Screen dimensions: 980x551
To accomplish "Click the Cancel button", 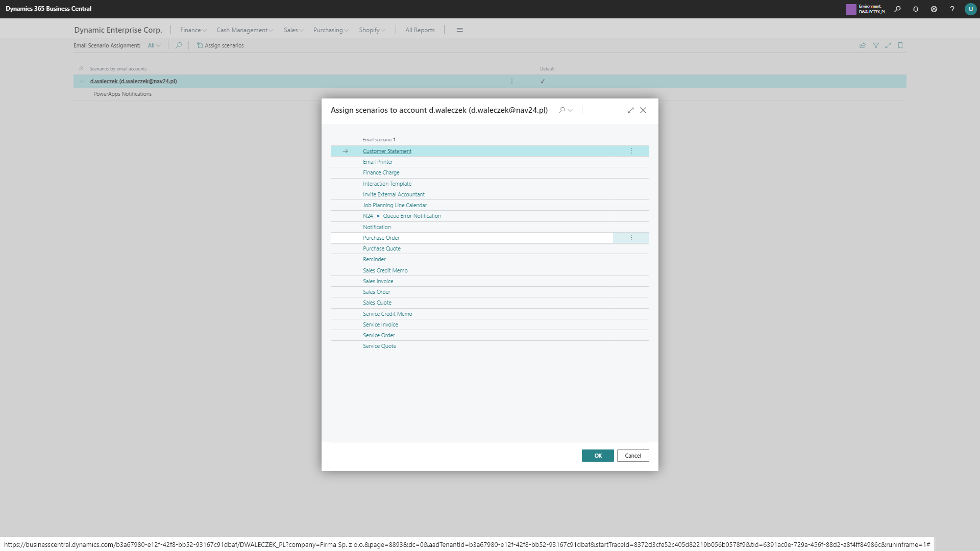I will (633, 456).
